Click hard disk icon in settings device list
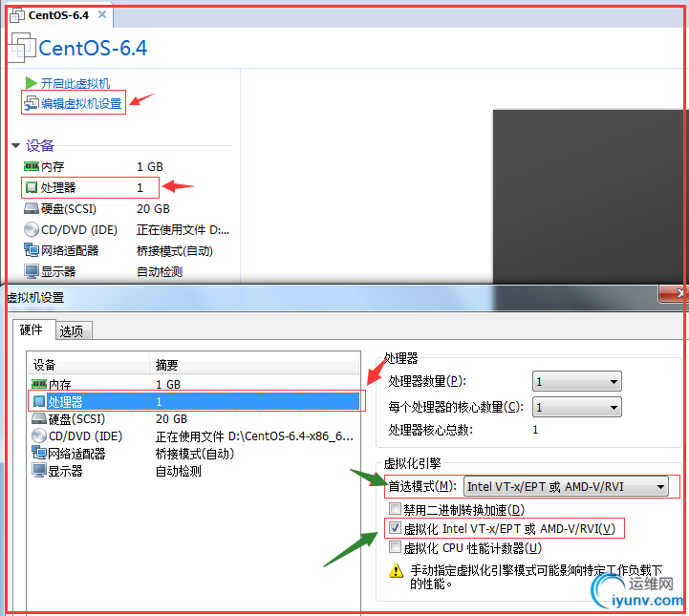Image resolution: width=689 pixels, height=616 pixels. point(38,418)
